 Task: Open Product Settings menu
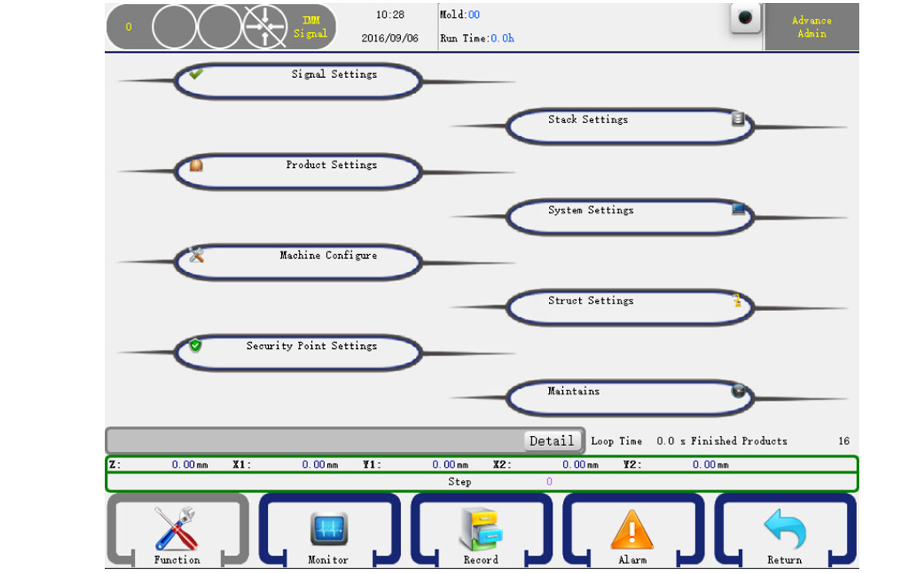[331, 165]
